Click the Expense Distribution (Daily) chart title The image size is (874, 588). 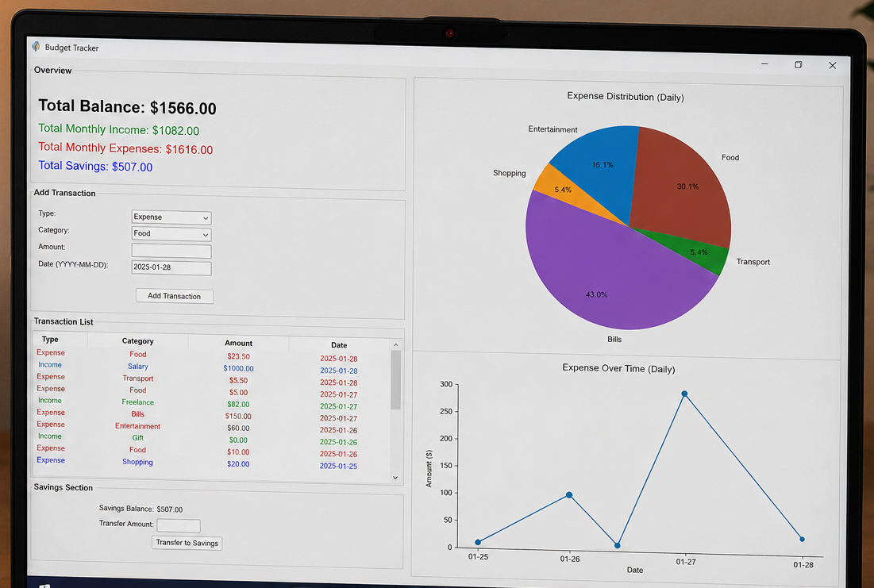[x=626, y=97]
